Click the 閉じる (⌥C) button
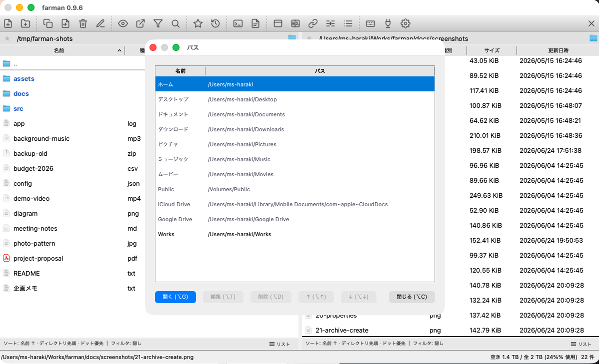Viewport: 599px width, 364px height. pyautogui.click(x=412, y=297)
